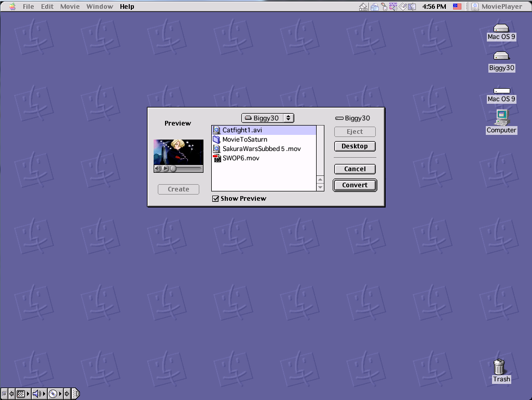This screenshot has height=400, width=532.
Task: Click the speaker icon under the preview thumbnail
Action: click(x=158, y=168)
